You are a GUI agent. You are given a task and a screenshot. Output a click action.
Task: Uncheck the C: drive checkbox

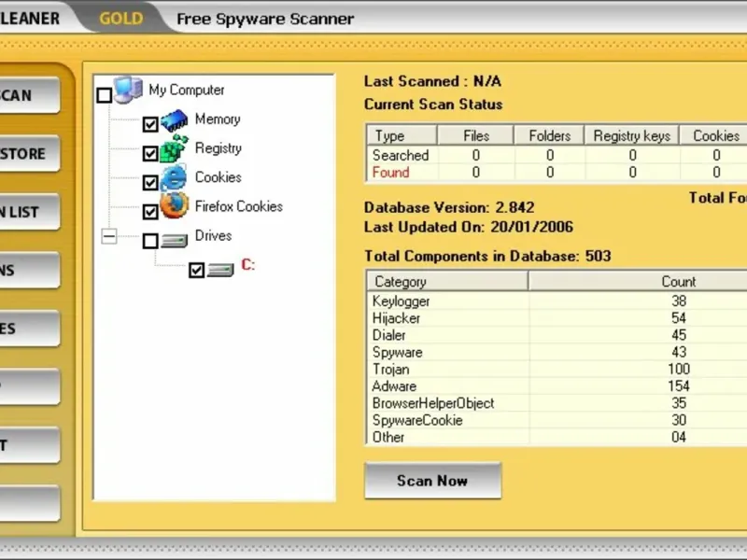coord(197,271)
